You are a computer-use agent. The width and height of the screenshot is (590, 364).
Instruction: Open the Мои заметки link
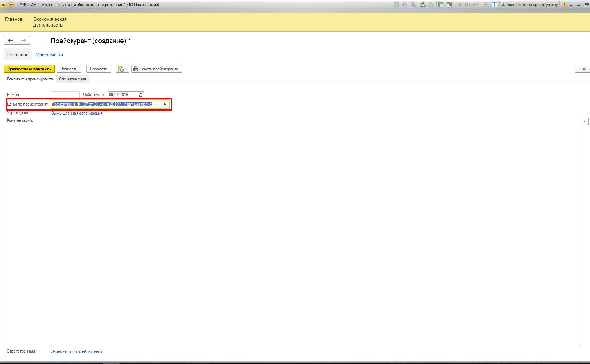point(49,55)
